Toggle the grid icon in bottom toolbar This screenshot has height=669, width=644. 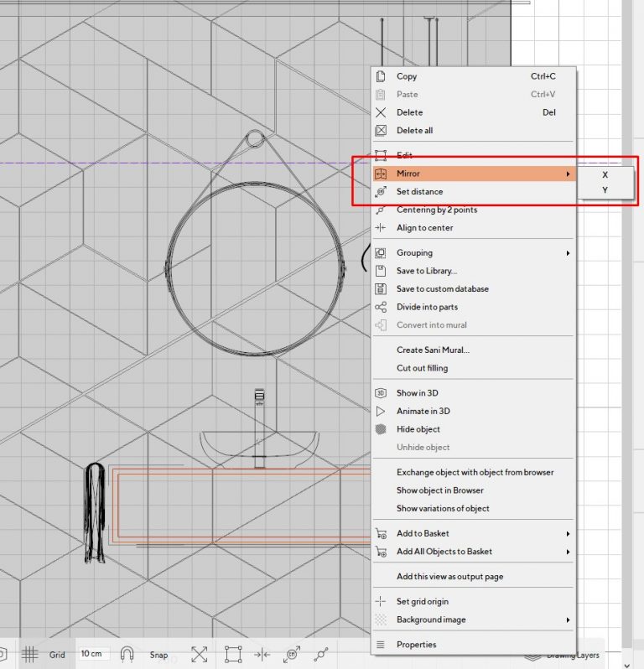[x=29, y=655]
